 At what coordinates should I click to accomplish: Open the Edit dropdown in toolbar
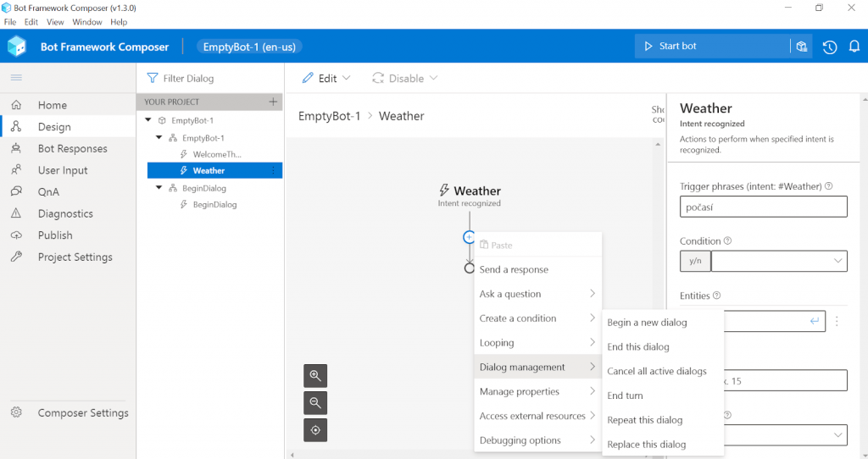(x=326, y=78)
